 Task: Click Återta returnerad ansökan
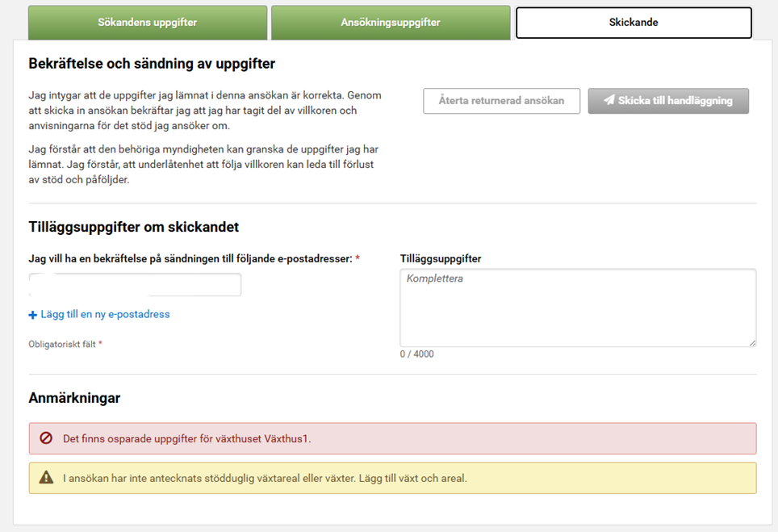click(501, 100)
